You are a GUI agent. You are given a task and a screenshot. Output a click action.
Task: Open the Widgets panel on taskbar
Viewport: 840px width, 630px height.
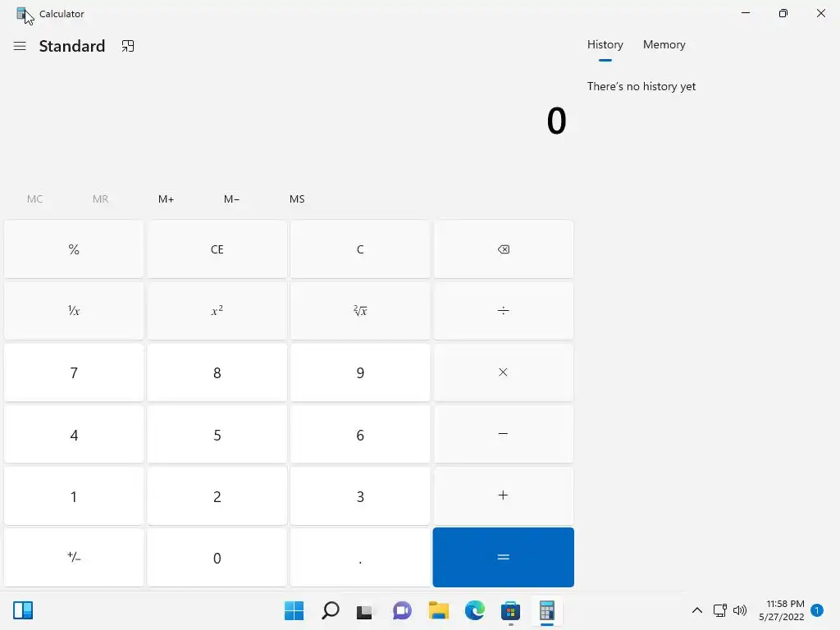pos(23,610)
